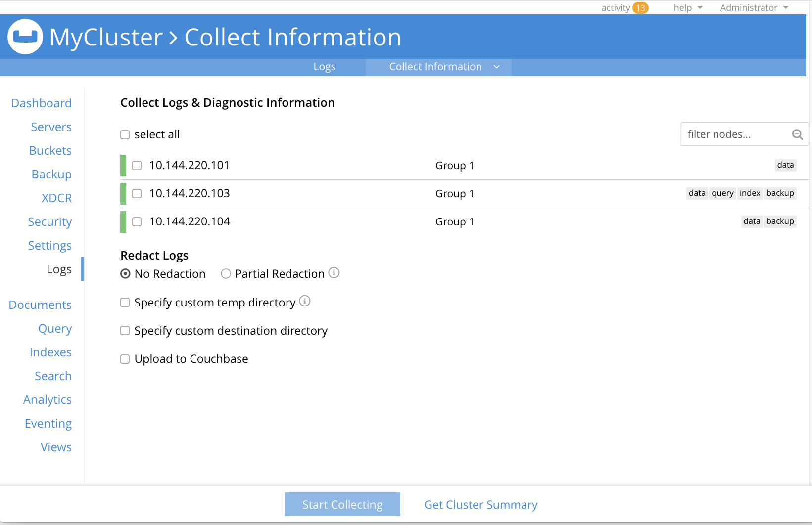This screenshot has width=812, height=525.
Task: Expand the Collect Information dropdown chevron
Action: [497, 67]
